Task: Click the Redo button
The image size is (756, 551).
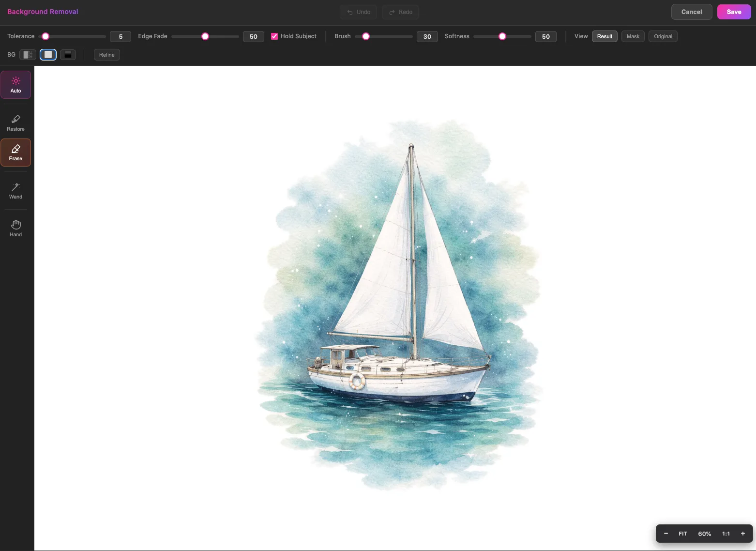Action: click(x=400, y=12)
